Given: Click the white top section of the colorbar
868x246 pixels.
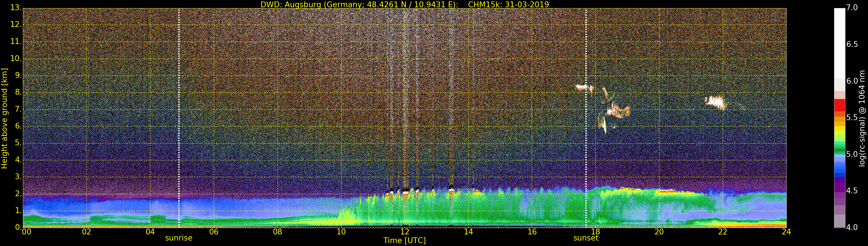Looking at the screenshot, I should click(839, 43).
